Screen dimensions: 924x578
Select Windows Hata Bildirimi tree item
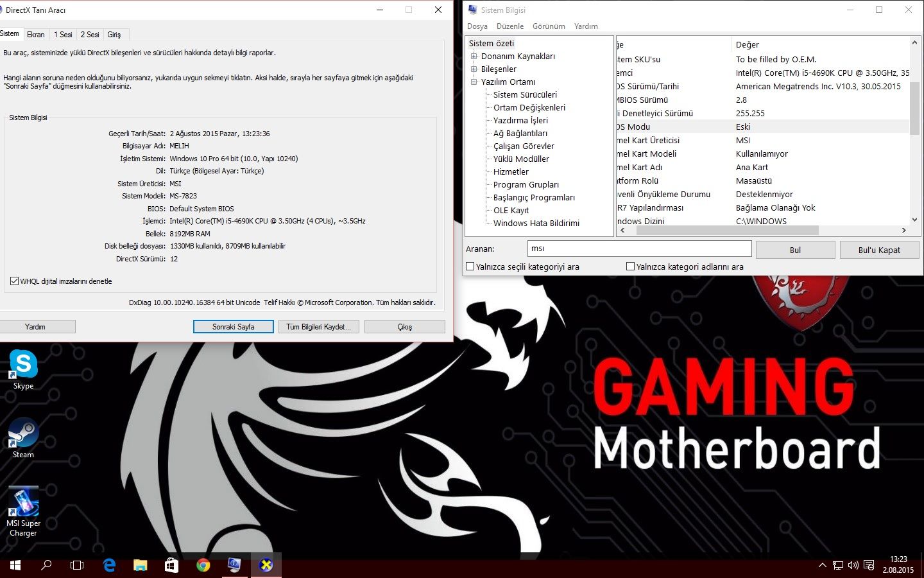(536, 223)
